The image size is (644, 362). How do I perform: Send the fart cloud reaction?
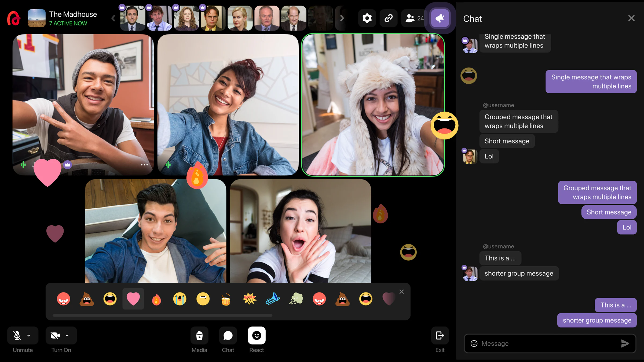point(296,299)
